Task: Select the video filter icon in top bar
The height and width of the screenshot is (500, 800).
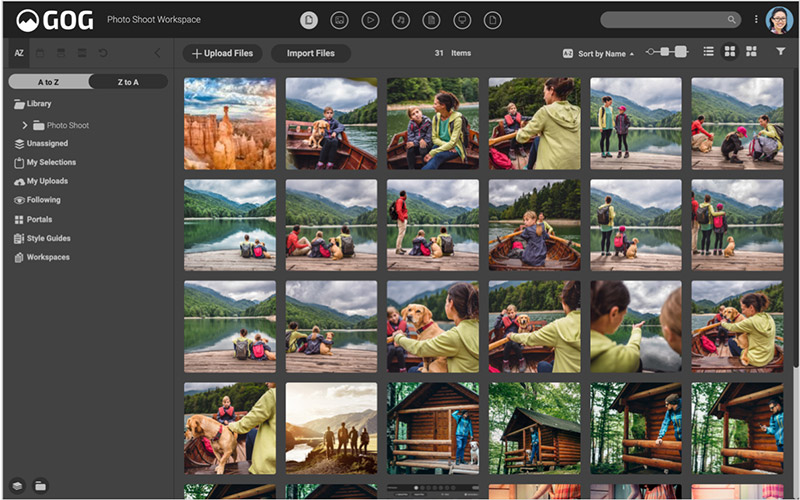Action: [x=370, y=19]
